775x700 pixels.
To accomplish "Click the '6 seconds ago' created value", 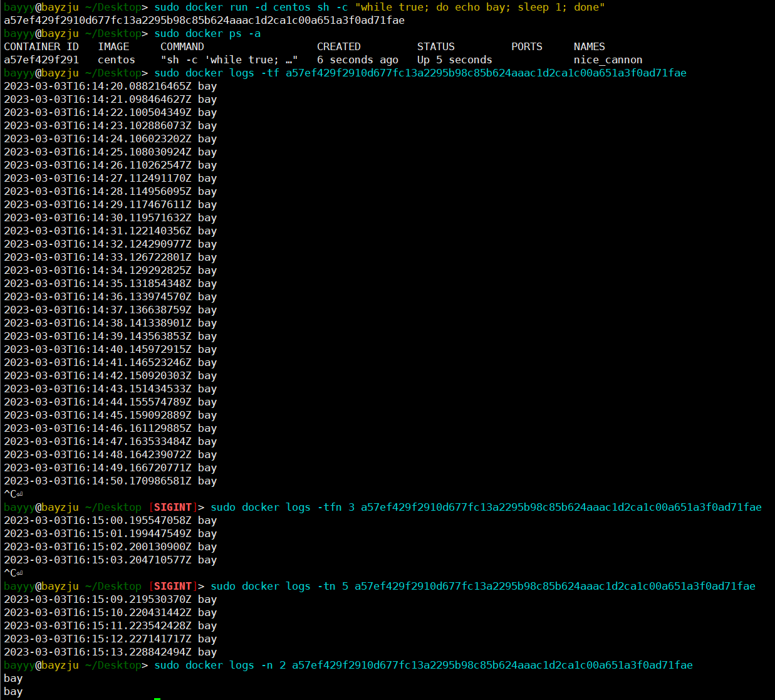I will (358, 60).
